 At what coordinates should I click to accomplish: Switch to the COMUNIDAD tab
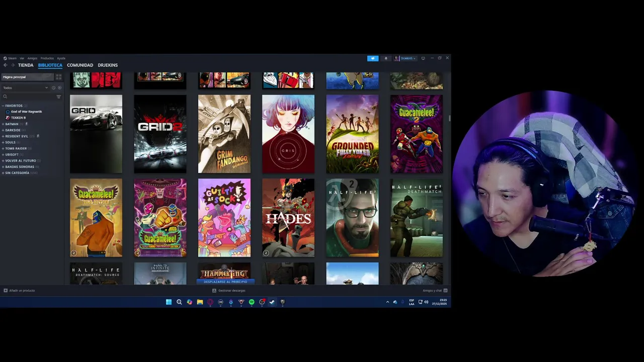pyautogui.click(x=80, y=65)
